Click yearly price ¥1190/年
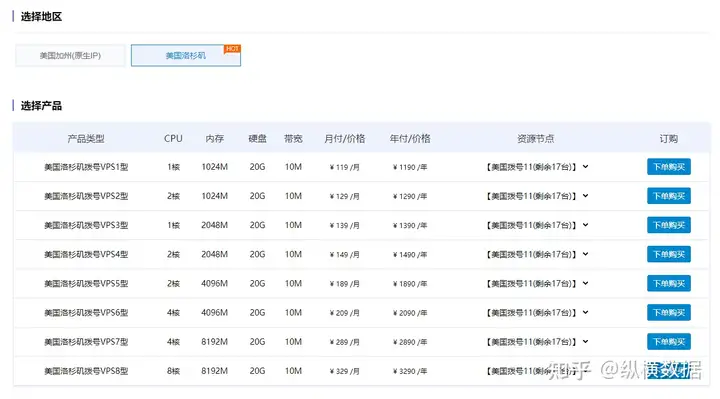Viewport: 720px width, 399px height. [410, 167]
